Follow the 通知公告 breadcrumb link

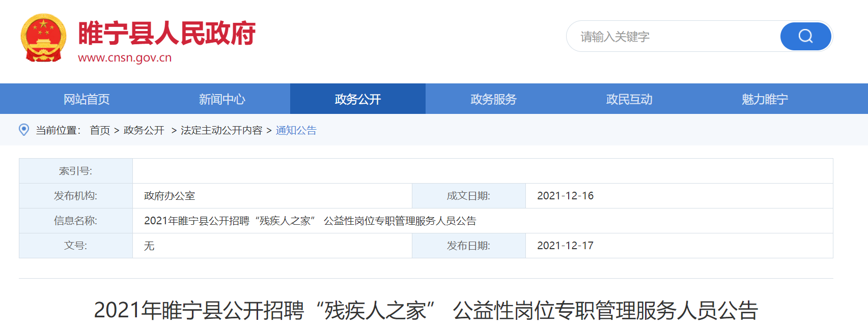tap(296, 131)
